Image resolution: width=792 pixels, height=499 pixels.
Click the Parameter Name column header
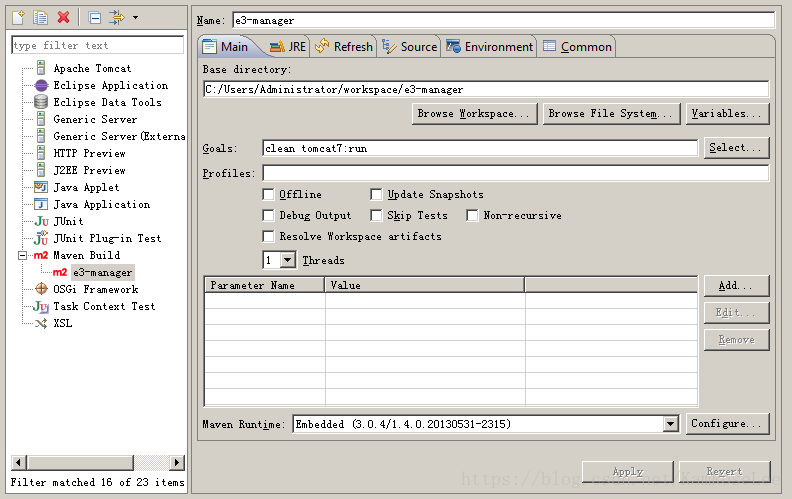click(264, 285)
